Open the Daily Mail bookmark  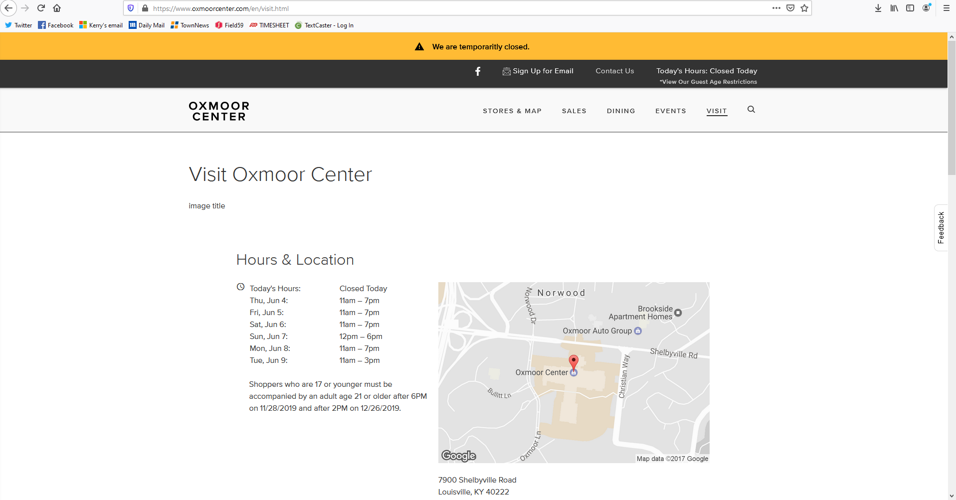click(146, 25)
